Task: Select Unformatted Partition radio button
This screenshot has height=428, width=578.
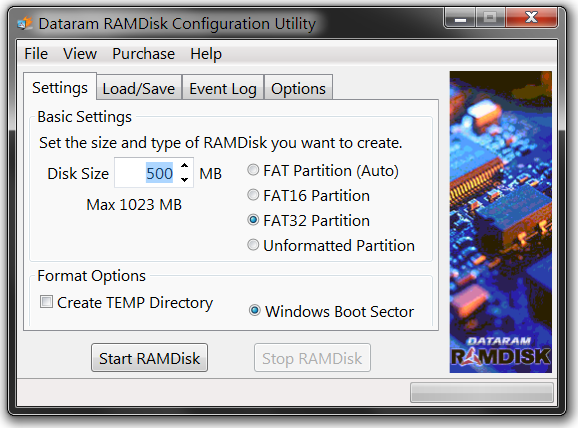Action: [x=253, y=245]
